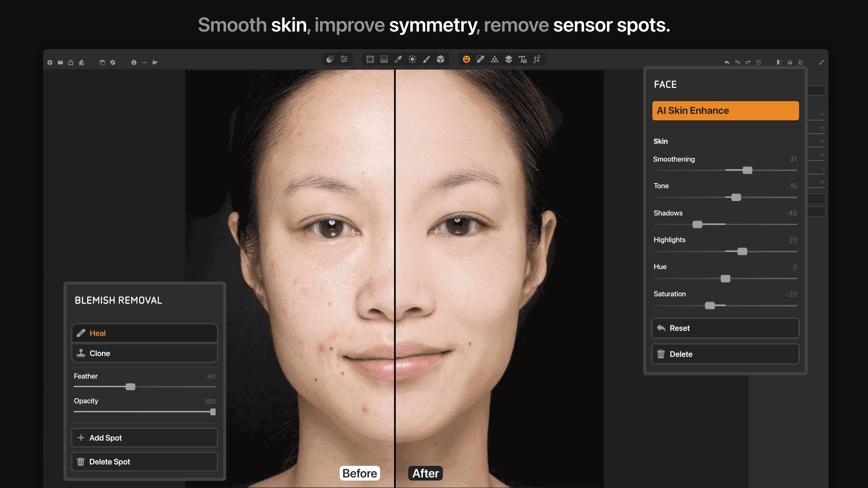Click the Reset skin adjustments button

point(725,328)
